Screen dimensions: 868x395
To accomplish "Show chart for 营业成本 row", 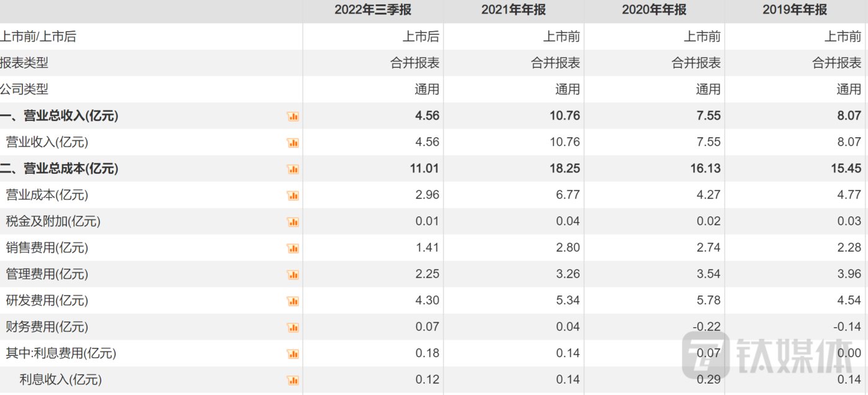I will (293, 196).
